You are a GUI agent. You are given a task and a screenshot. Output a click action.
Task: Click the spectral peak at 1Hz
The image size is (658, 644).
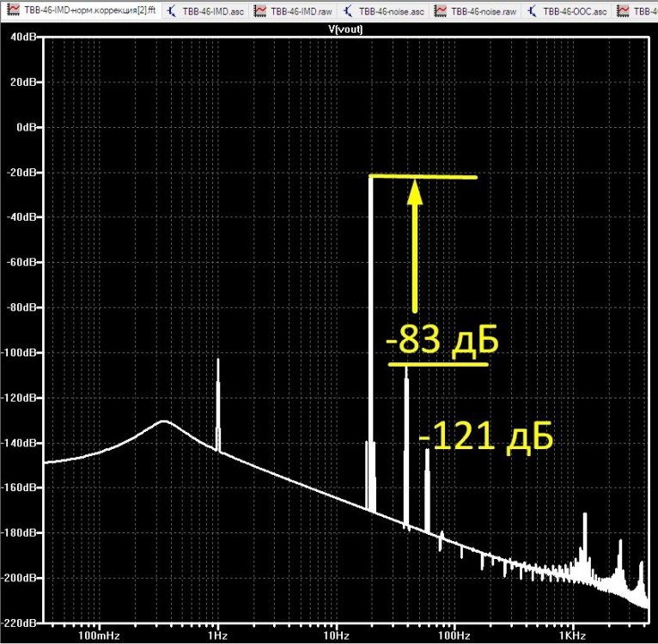pos(218,404)
